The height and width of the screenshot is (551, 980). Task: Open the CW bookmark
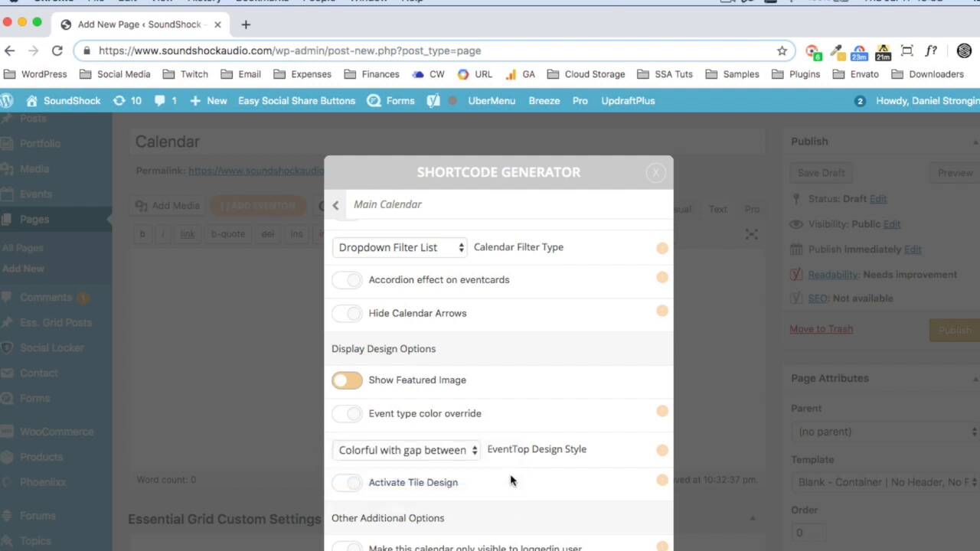428,74
